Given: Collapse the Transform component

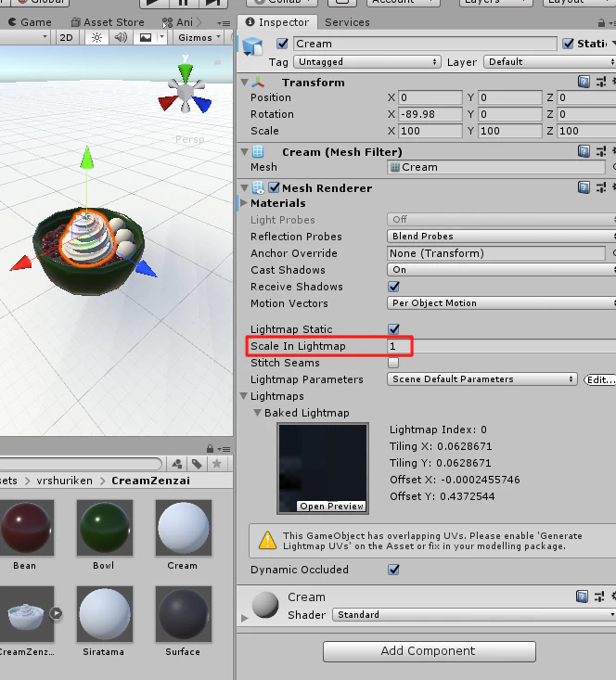Looking at the screenshot, I should (x=245, y=83).
